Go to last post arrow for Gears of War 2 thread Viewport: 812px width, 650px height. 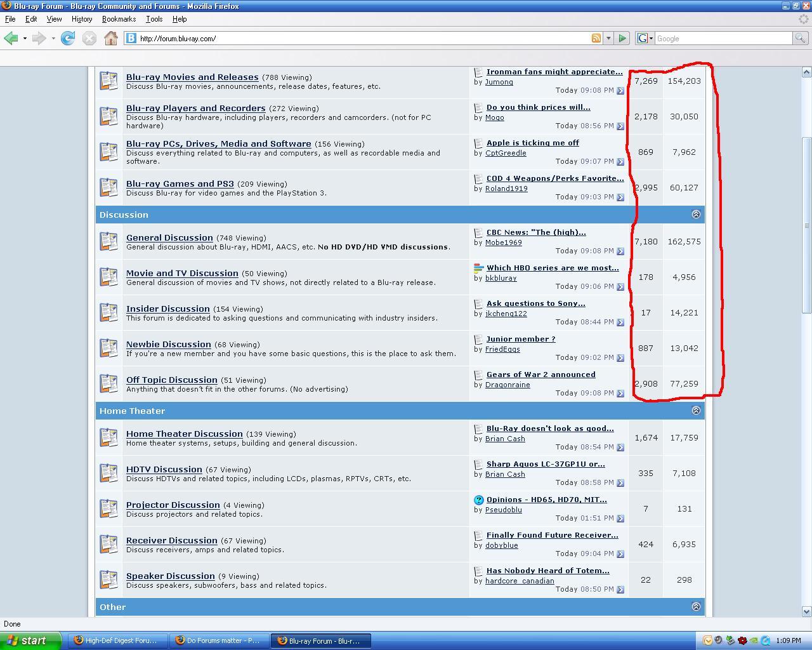coord(620,393)
